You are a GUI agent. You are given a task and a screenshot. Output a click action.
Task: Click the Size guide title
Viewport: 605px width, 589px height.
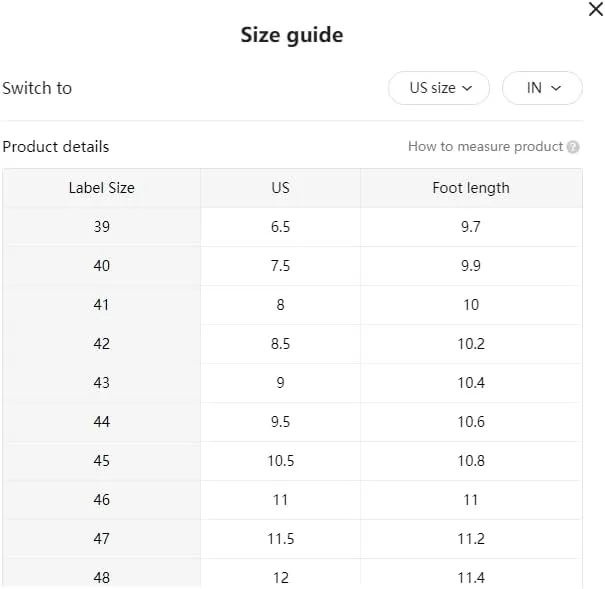pos(292,35)
